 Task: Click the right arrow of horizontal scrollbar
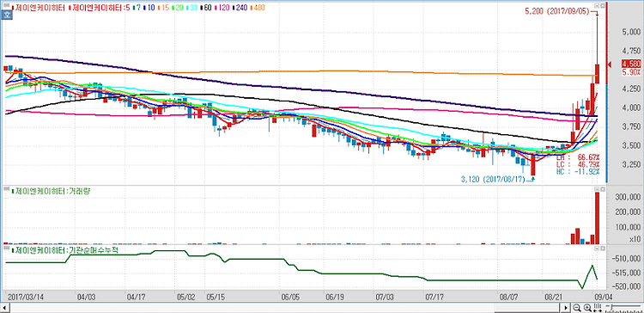pyautogui.click(x=567, y=308)
